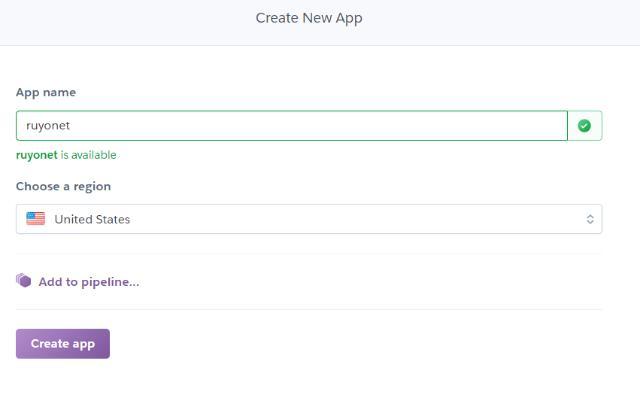
Task: Click the App name label
Action: pos(46,92)
